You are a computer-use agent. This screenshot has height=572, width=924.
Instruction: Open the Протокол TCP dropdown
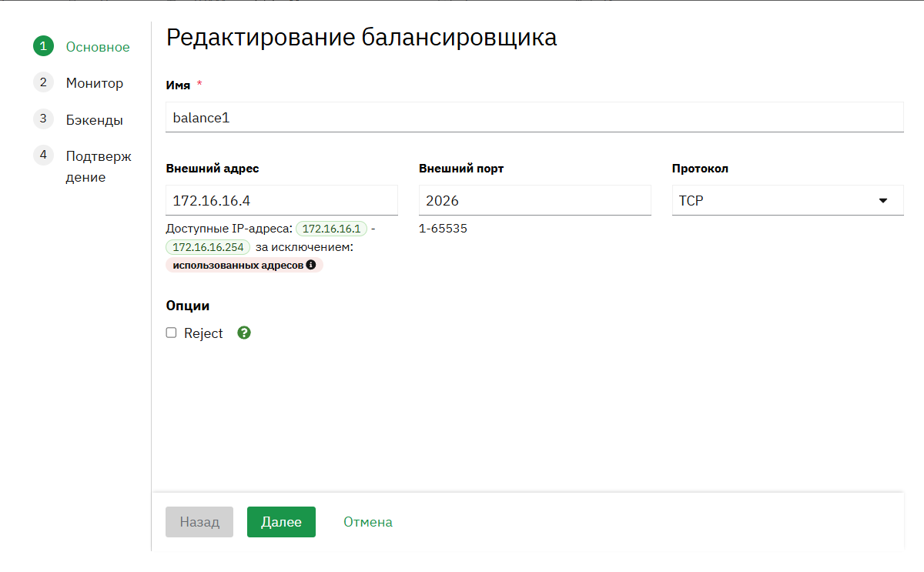point(788,200)
